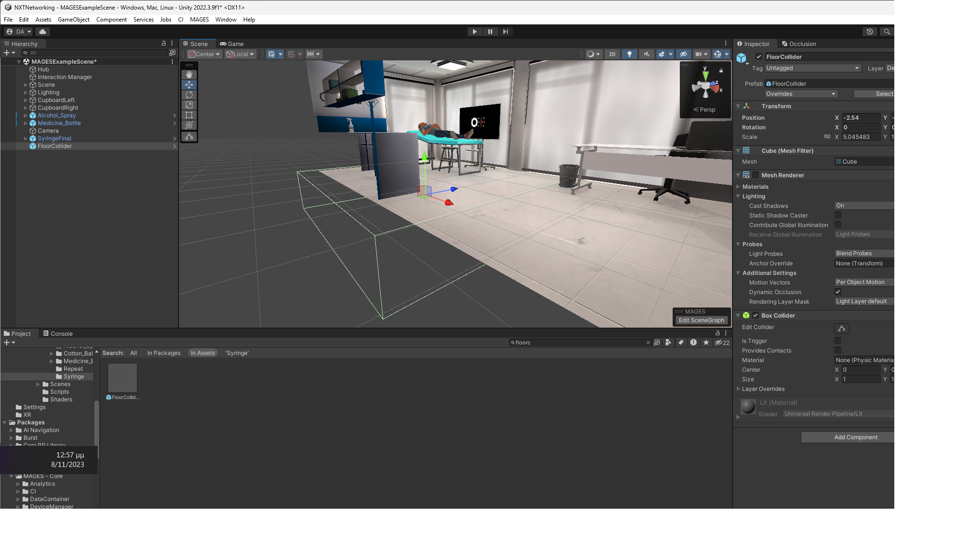Viewport: 980px width, 536px height.
Task: Click the Edit SceneGraph button
Action: (701, 320)
